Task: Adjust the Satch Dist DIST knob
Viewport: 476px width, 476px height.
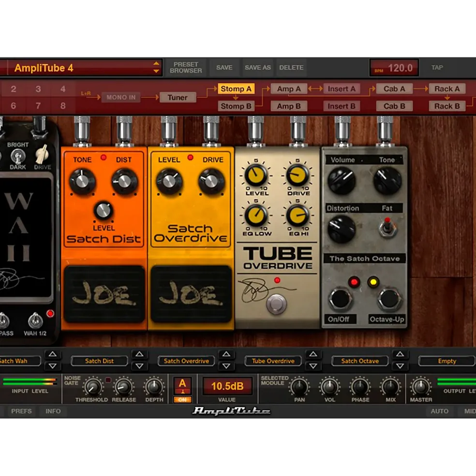Action: click(124, 182)
